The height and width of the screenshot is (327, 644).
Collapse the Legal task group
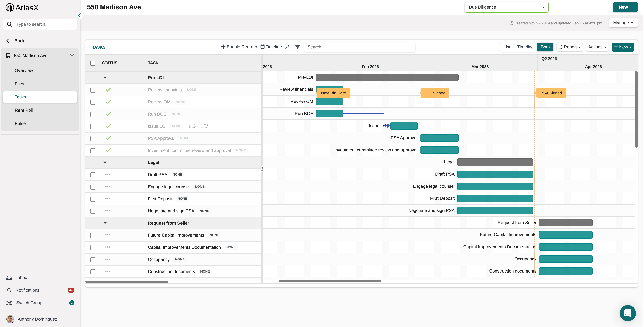click(x=105, y=163)
